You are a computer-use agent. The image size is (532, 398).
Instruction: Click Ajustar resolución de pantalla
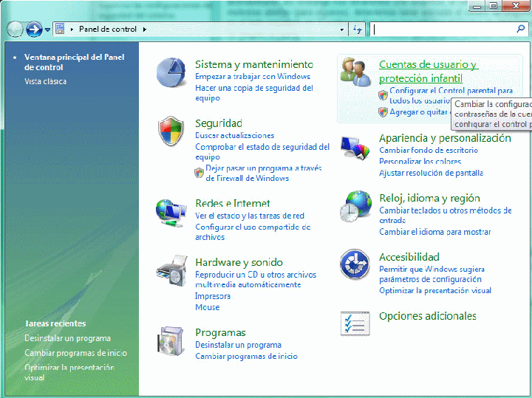click(431, 173)
